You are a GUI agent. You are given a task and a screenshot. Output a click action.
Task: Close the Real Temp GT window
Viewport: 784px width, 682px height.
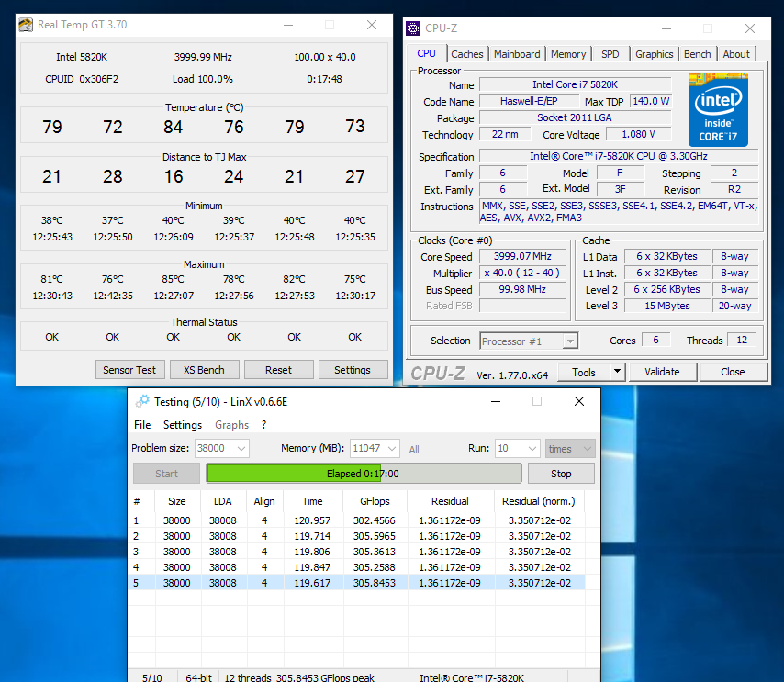tap(372, 25)
